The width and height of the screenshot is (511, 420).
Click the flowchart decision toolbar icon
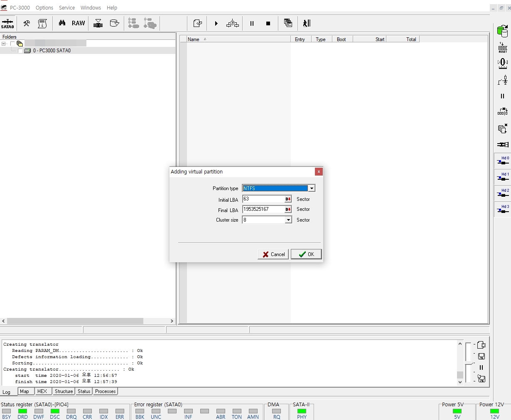pyautogui.click(x=233, y=23)
